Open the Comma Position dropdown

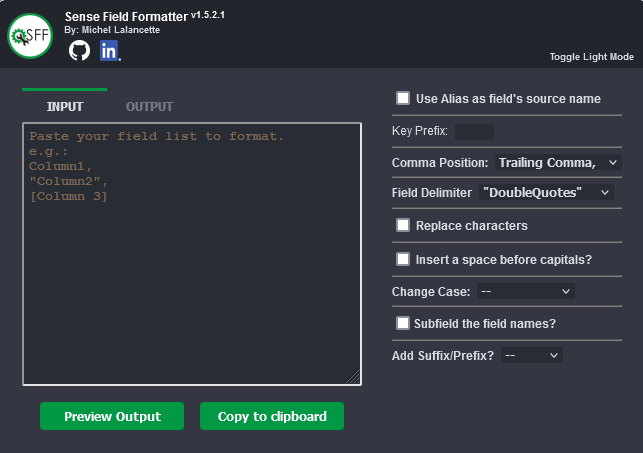tap(558, 162)
